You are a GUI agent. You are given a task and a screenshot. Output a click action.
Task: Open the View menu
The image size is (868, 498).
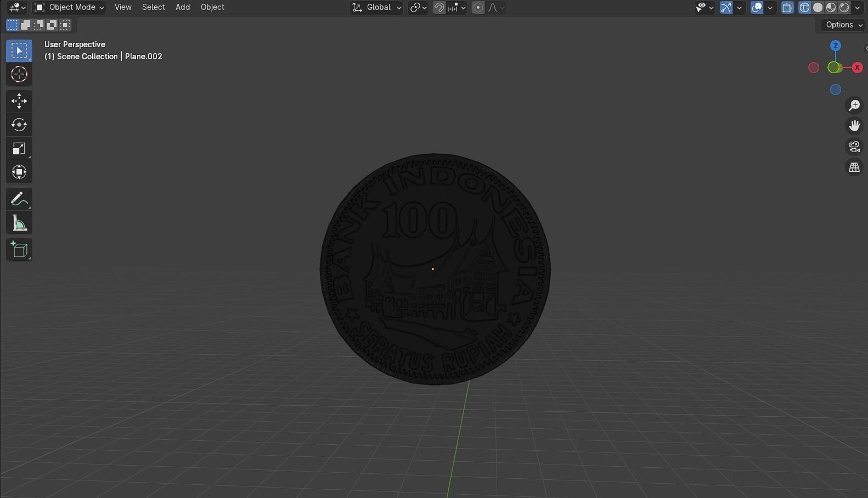click(x=123, y=7)
